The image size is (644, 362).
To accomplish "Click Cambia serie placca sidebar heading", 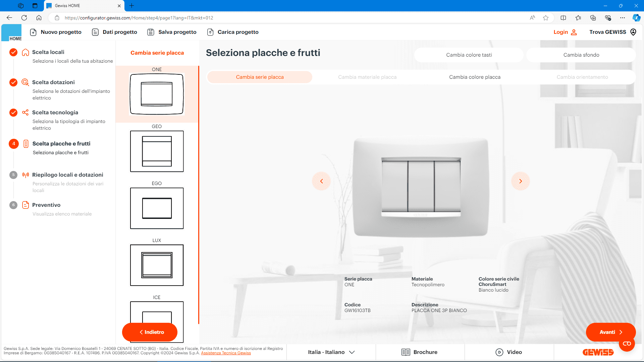I will click(x=157, y=53).
